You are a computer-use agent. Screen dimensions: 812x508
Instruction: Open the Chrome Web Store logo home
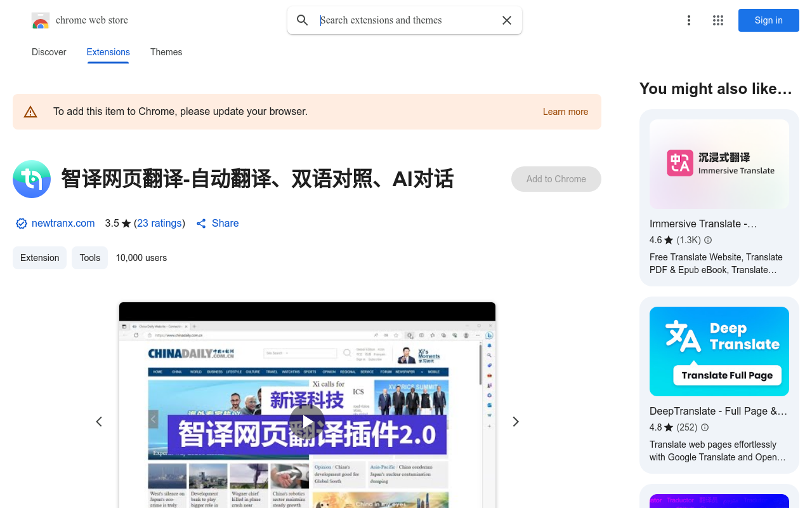click(x=80, y=20)
